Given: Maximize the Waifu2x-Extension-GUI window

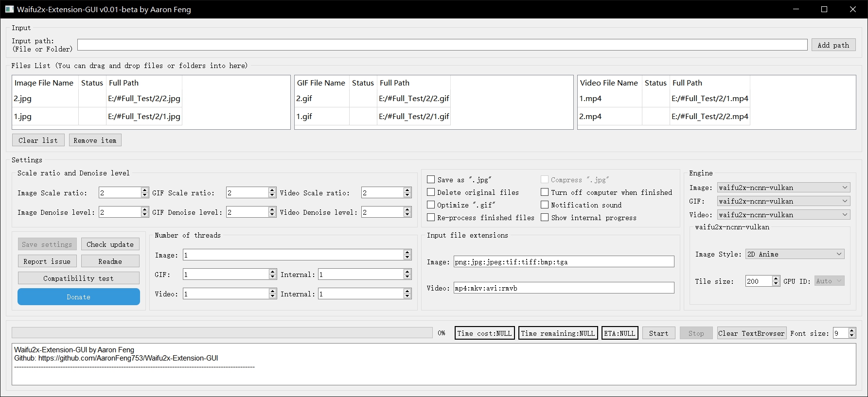Looking at the screenshot, I should [x=824, y=9].
